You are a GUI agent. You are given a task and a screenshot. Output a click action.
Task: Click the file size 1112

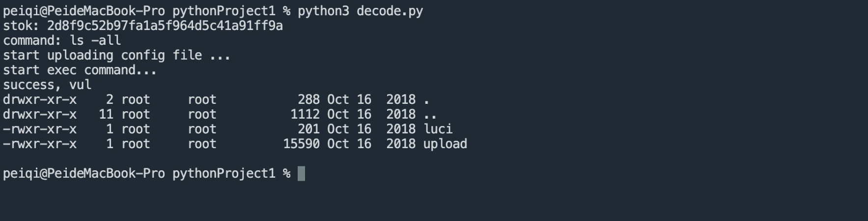tap(305, 114)
